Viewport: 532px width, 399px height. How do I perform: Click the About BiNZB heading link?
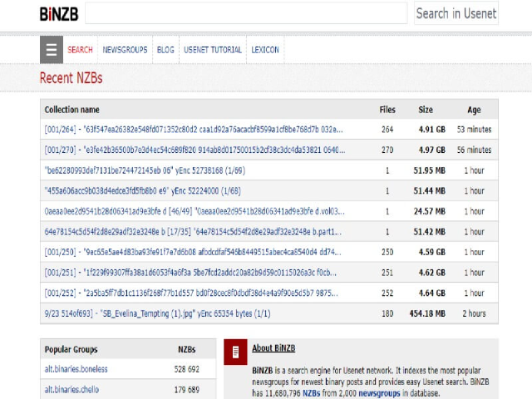[273, 348]
